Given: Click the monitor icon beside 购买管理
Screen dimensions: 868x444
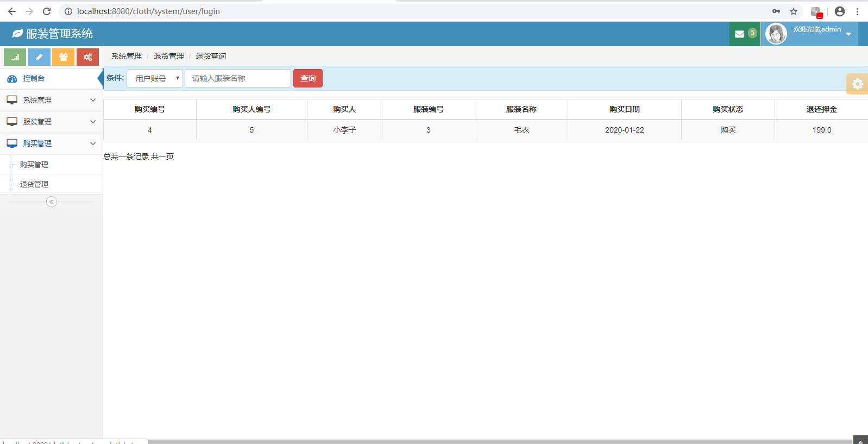Looking at the screenshot, I should pyautogui.click(x=12, y=143).
